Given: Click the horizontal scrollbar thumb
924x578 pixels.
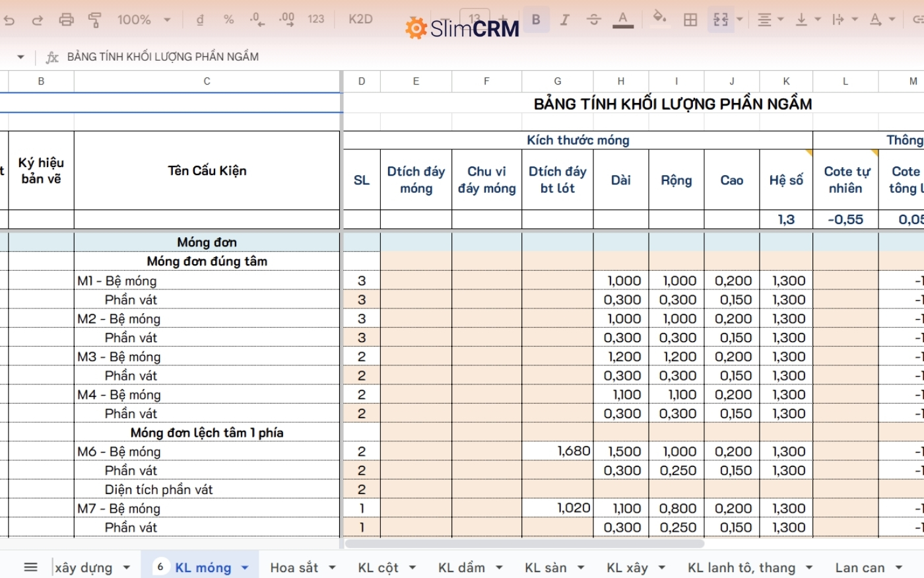Looking at the screenshot, I should pos(525,544).
